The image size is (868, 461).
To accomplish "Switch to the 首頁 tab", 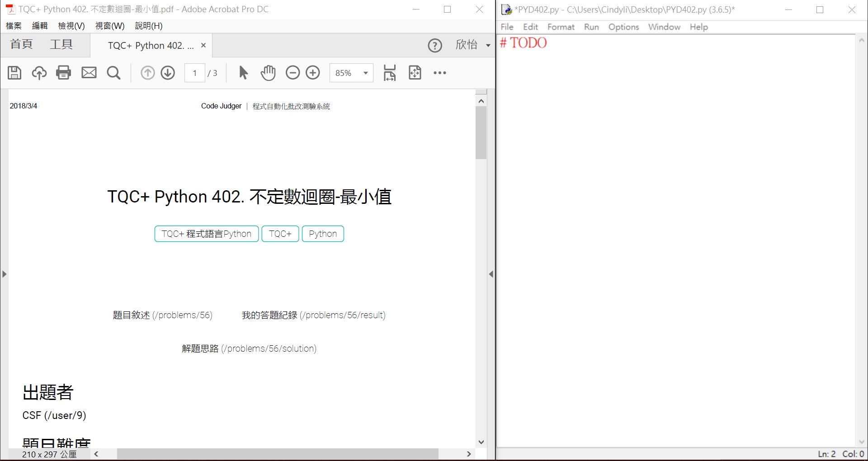I will (21, 44).
